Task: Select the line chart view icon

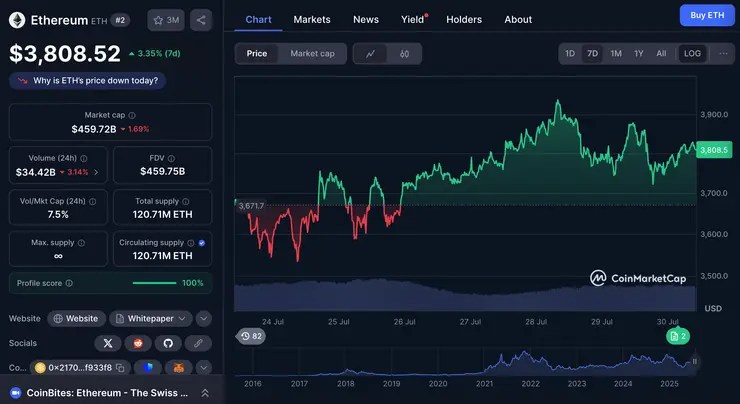Action: point(371,53)
